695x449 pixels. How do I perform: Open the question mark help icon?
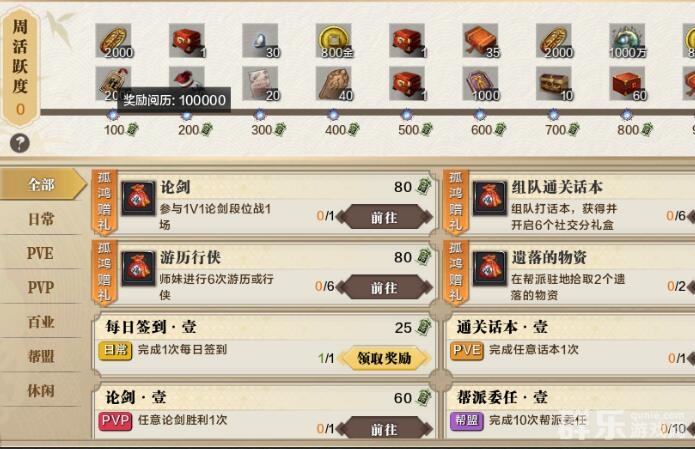[x=20, y=143]
